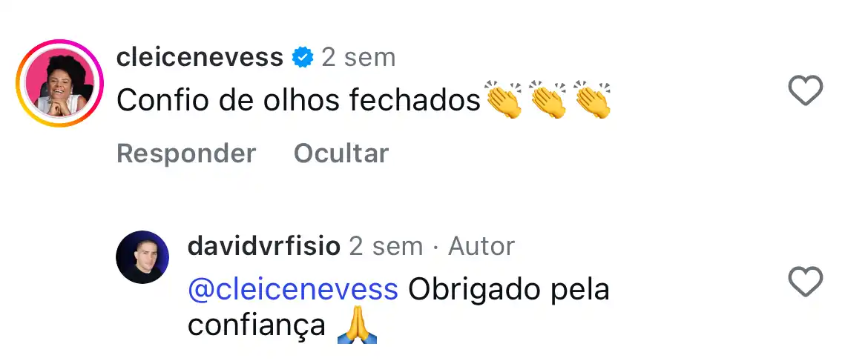The height and width of the screenshot is (361, 868).
Task: Open davidvrfisio's profile picture
Action: click(x=142, y=257)
